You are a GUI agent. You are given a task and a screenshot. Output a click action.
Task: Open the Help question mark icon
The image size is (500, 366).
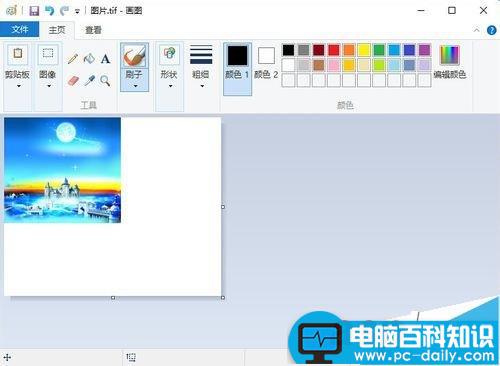pos(491,30)
